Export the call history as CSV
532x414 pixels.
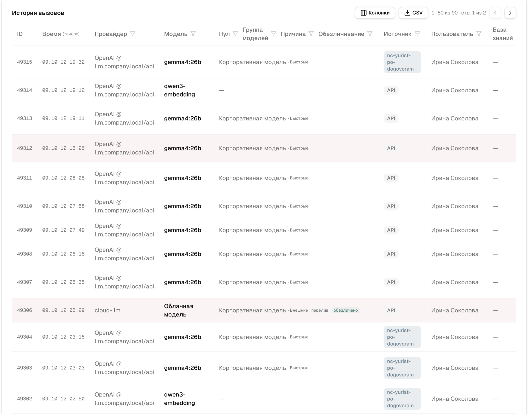tap(413, 13)
